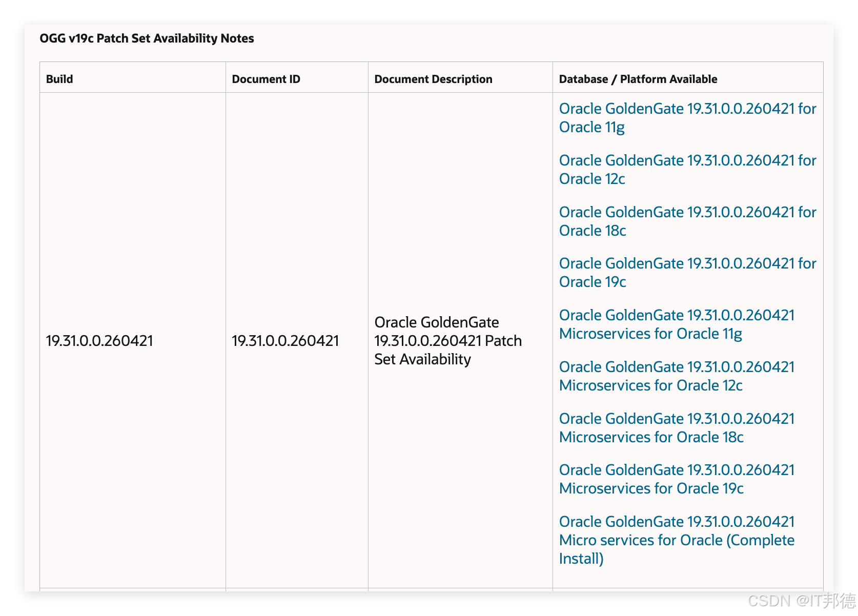Viewport: 858px width, 616px height.
Task: Open GoldenGate Microservices for Oracle 18c link
Action: click(x=677, y=428)
